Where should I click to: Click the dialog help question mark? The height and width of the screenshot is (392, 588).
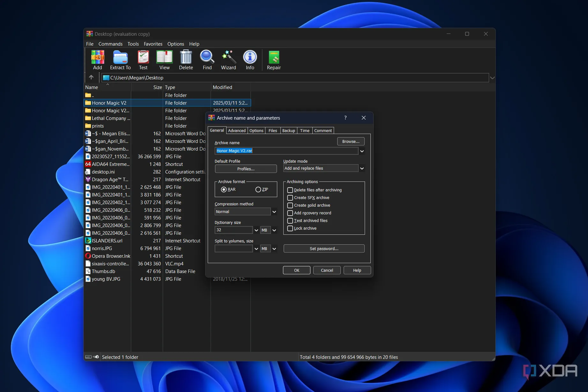(346, 118)
